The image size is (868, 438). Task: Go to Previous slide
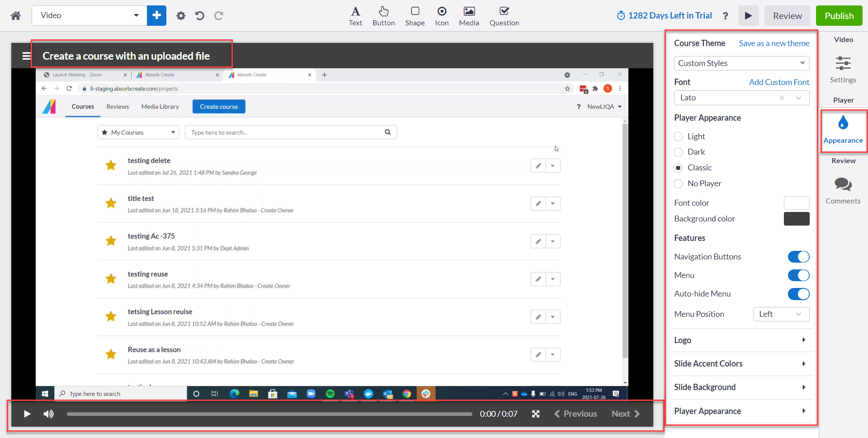576,414
